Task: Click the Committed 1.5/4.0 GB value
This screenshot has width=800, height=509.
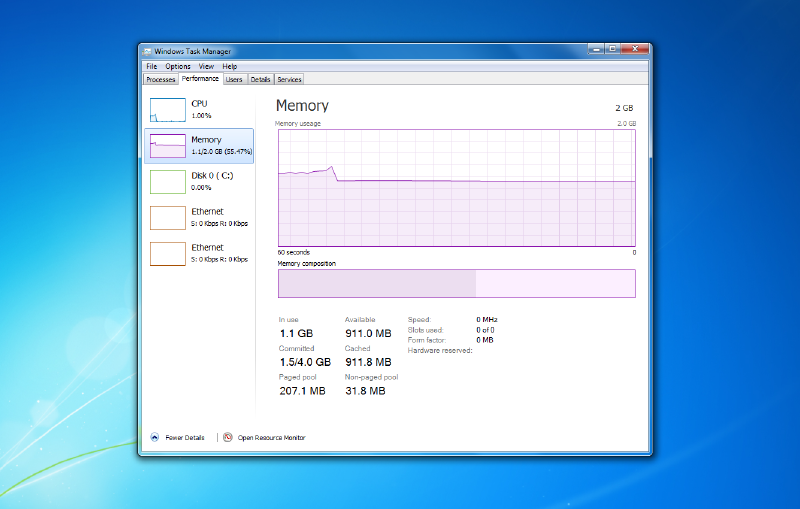Action: [305, 362]
